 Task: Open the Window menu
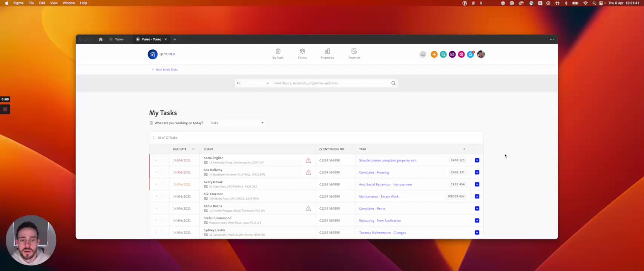click(69, 3)
